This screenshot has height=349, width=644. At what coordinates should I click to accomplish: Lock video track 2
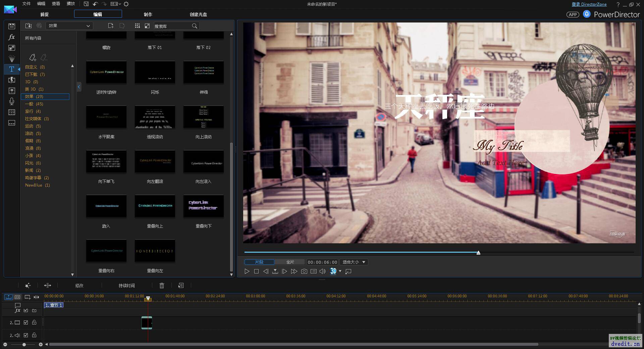tap(34, 322)
